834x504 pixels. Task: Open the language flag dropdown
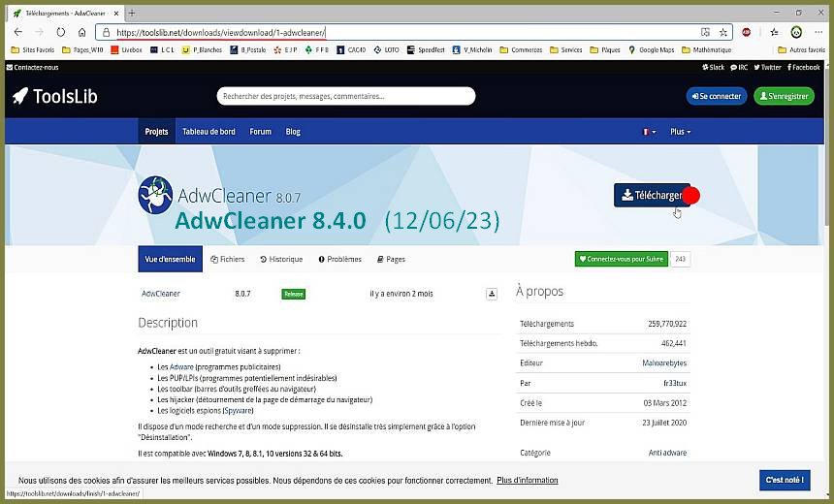pyautogui.click(x=649, y=131)
